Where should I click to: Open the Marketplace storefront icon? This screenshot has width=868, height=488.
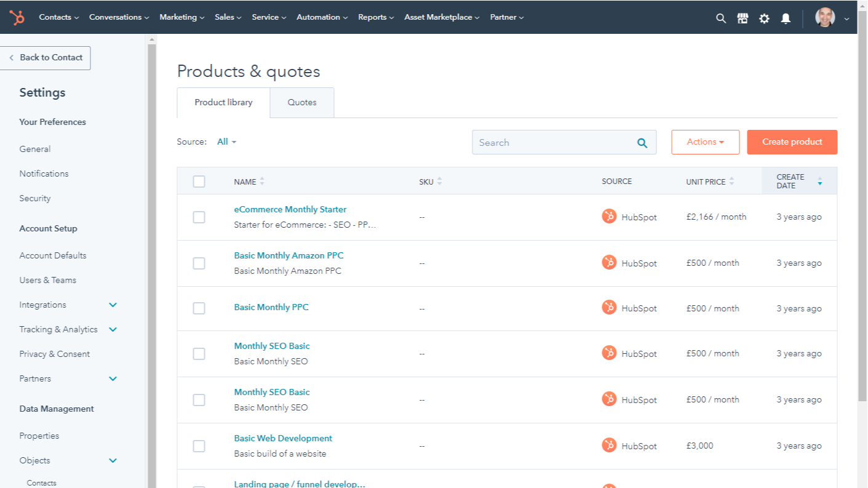point(743,18)
